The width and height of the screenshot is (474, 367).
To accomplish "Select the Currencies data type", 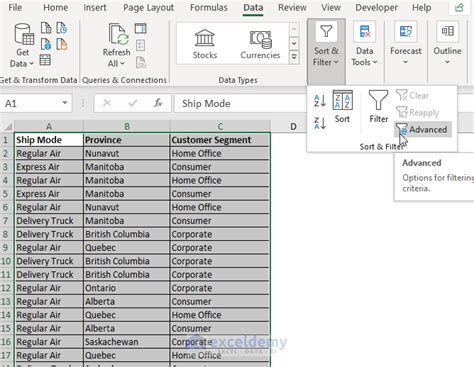I will click(x=260, y=44).
